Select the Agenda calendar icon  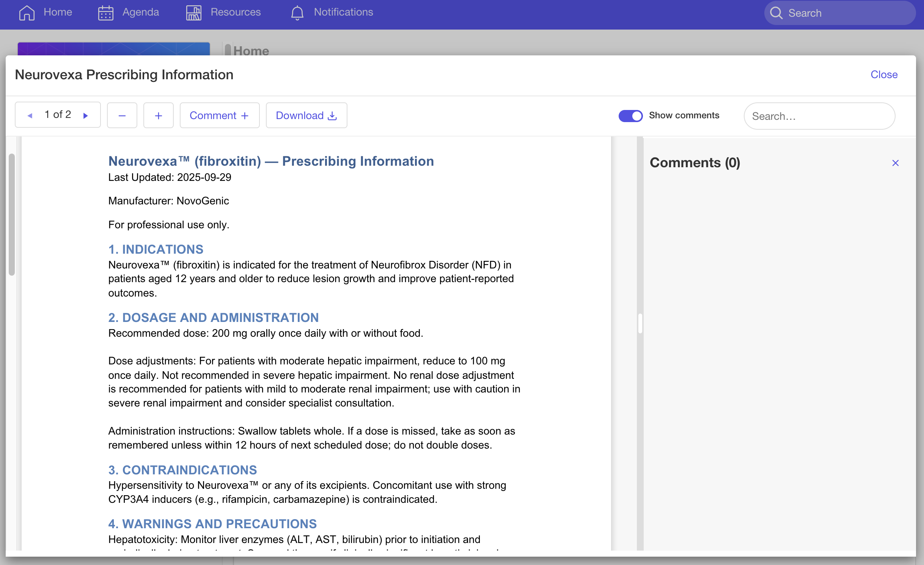pos(105,13)
